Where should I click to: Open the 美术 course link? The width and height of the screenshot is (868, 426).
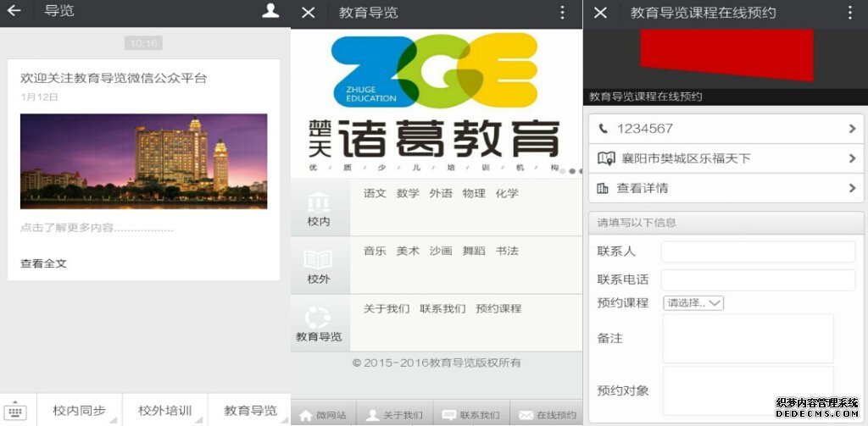point(408,252)
